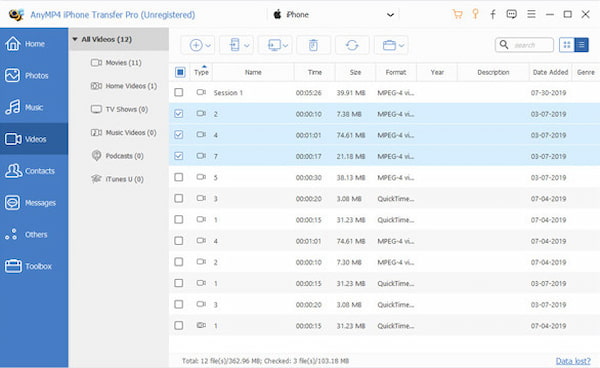Uncheck the video 2 dated 03-07-2019

tap(179, 114)
